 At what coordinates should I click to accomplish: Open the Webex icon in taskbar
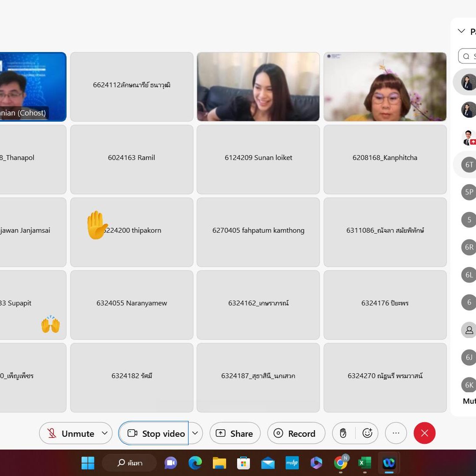click(389, 463)
